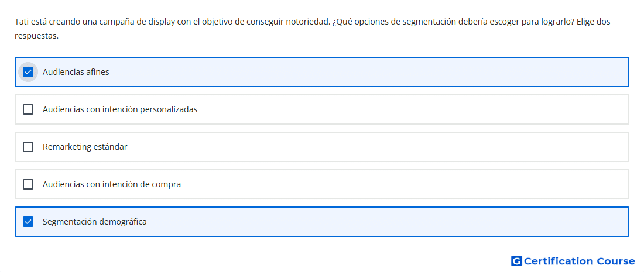Click the checkmark icon beside Audiencias afines

point(28,72)
